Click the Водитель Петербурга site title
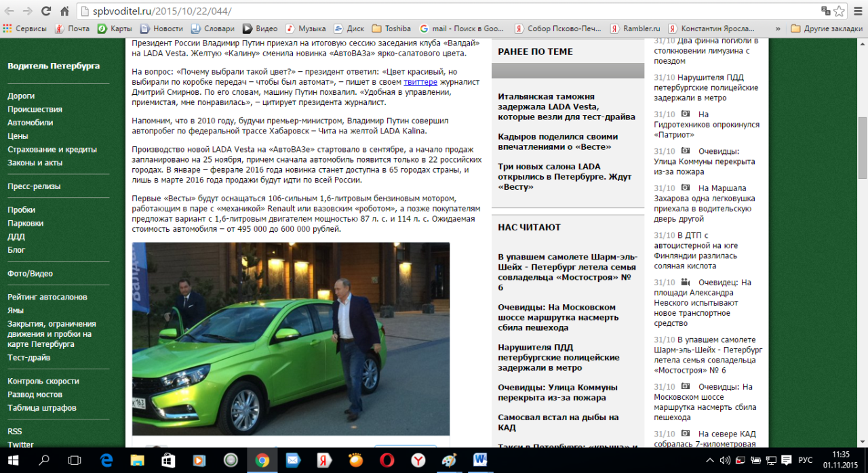 click(x=54, y=66)
